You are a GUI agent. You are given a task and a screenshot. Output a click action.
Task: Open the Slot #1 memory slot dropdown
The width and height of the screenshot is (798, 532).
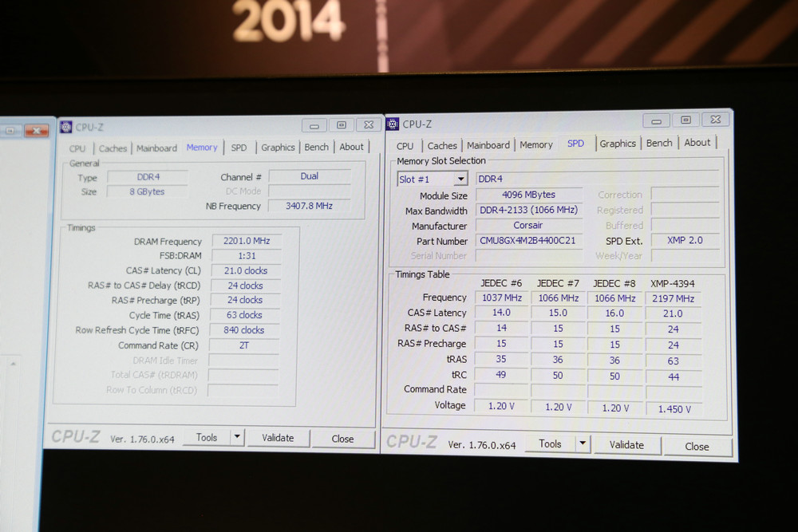(x=460, y=179)
